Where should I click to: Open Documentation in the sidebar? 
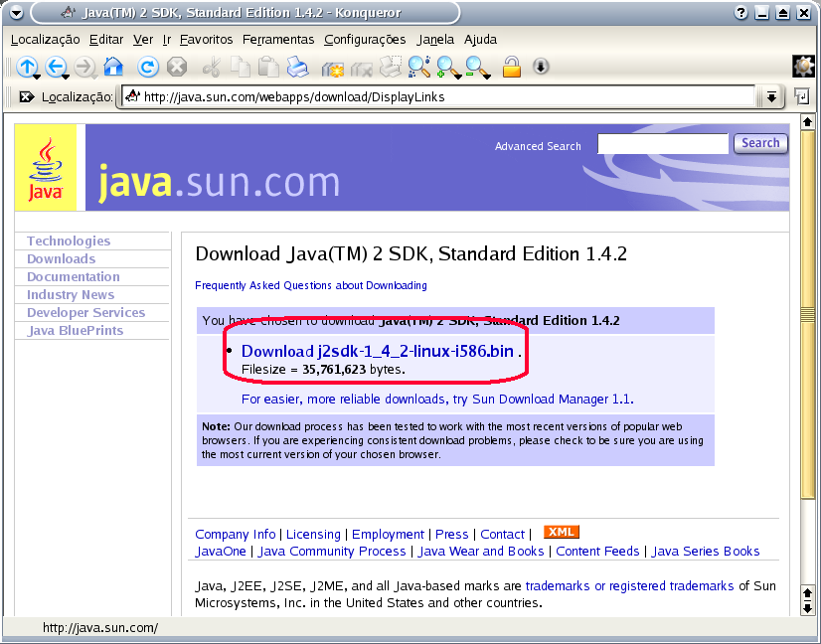pos(74,276)
